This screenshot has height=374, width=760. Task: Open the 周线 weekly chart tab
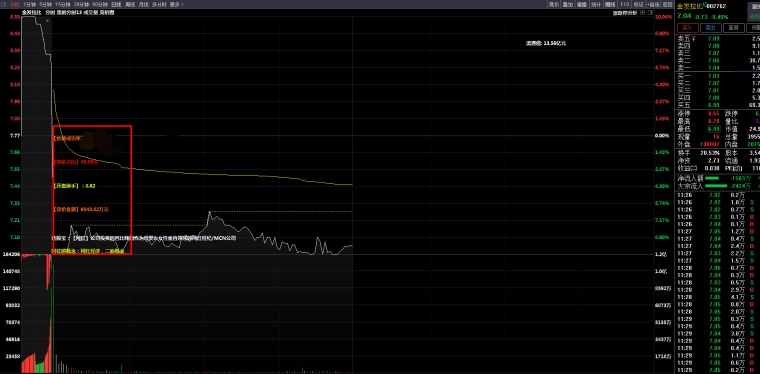click(130, 4)
